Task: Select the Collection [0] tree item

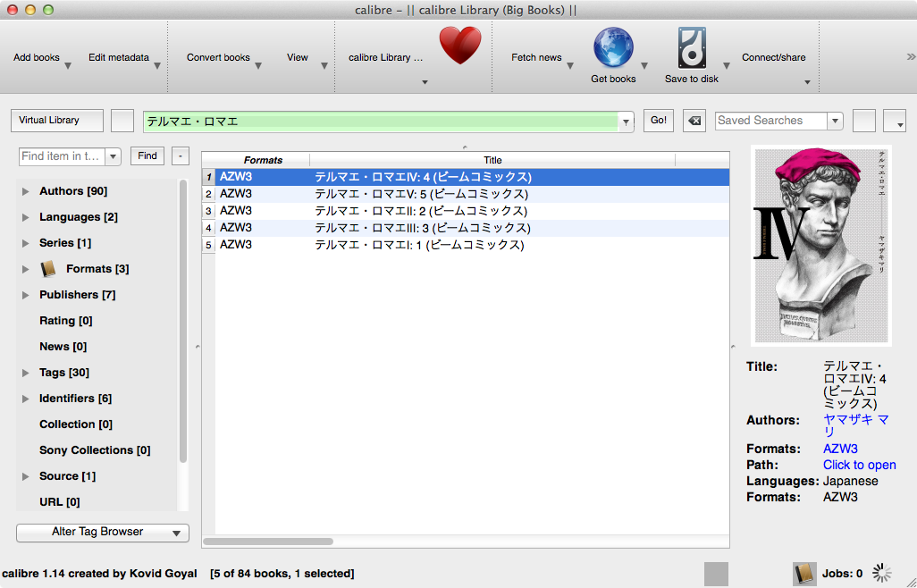Action: (75, 424)
